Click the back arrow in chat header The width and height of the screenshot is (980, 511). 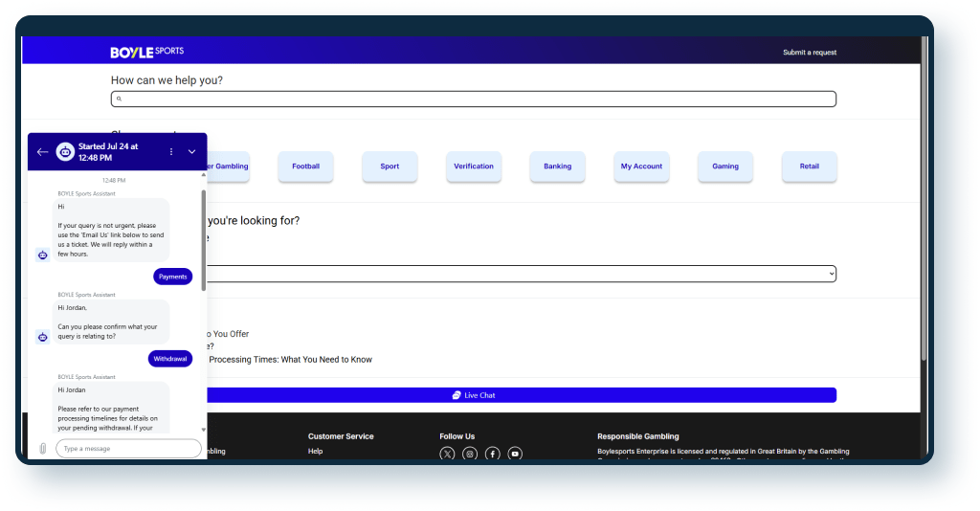(42, 151)
